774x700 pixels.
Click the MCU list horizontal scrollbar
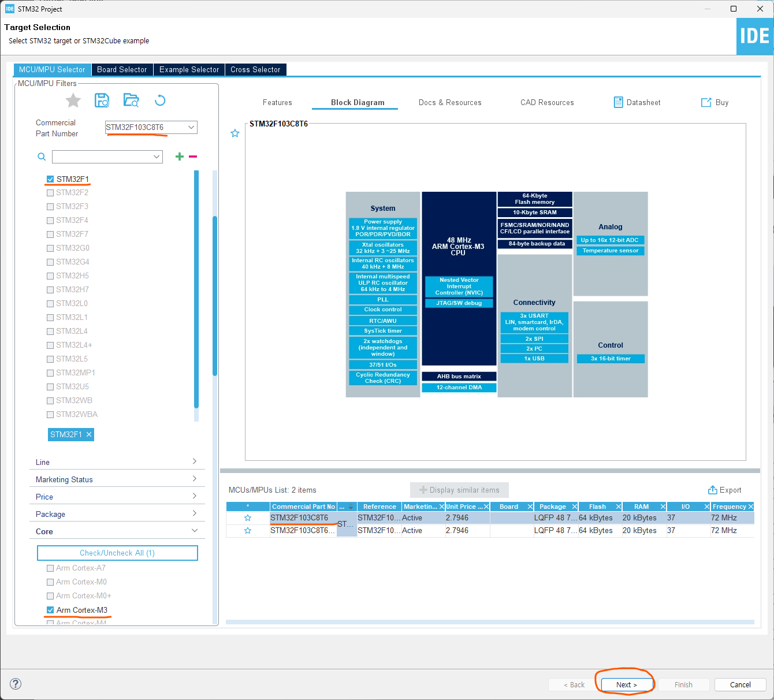(x=490, y=622)
